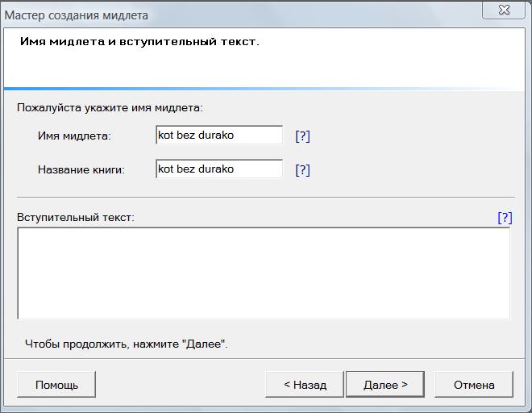Screen dimensions: 532x413
Task: Click the Чтобы продолжить, нажмите Далее hint text
Action: (127, 344)
